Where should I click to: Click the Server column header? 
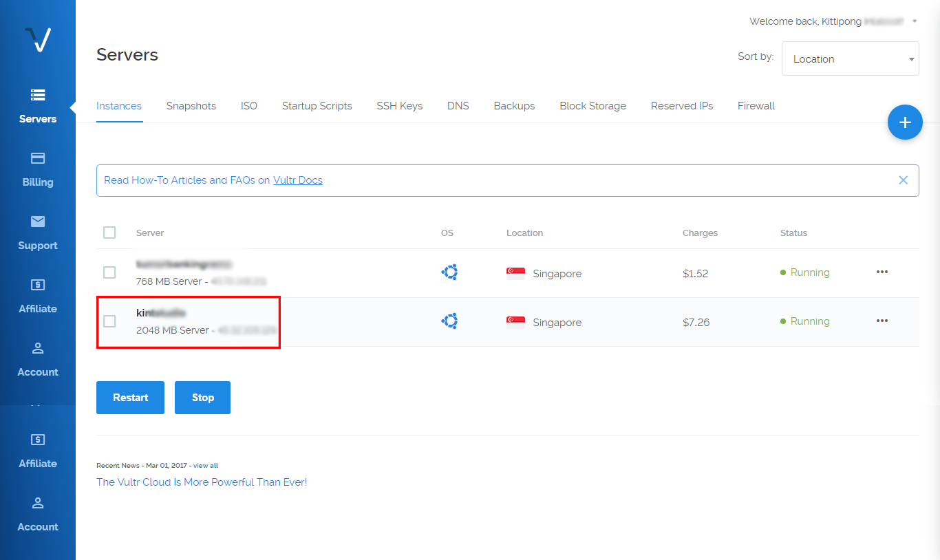coord(150,233)
